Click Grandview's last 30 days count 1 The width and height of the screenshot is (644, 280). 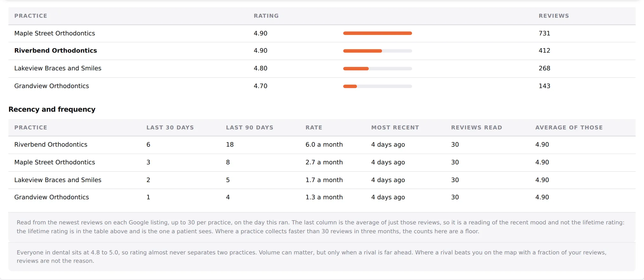pos(148,197)
